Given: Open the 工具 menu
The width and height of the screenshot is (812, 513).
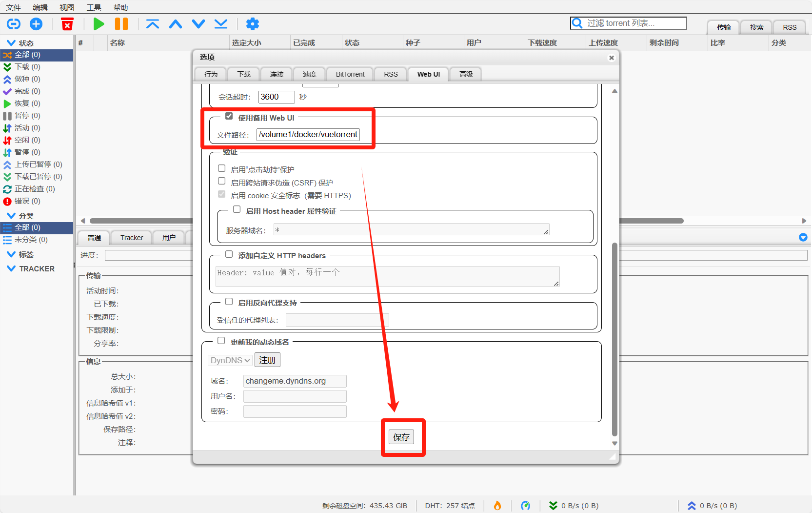Looking at the screenshot, I should tap(94, 7).
